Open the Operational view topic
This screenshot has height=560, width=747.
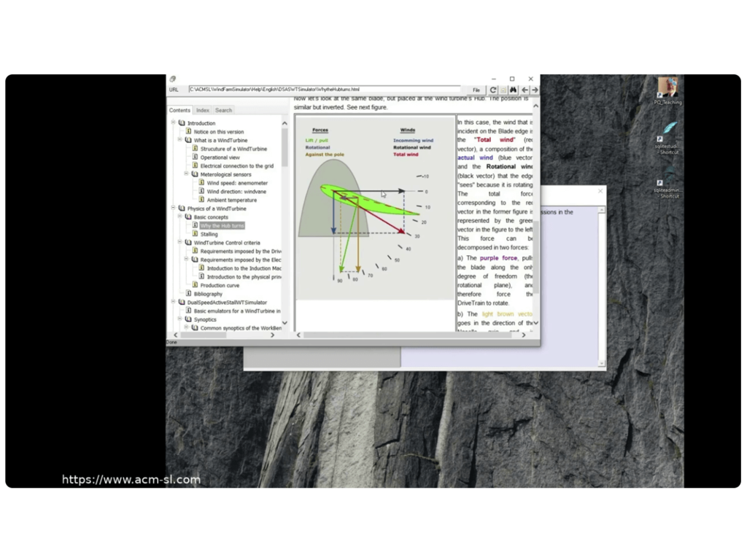coord(220,157)
